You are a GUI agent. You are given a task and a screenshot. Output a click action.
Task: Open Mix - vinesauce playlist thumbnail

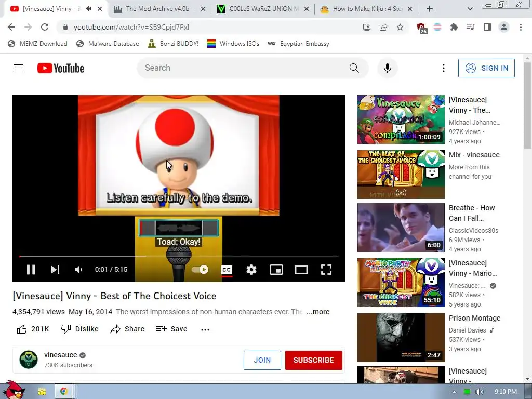[x=401, y=175]
